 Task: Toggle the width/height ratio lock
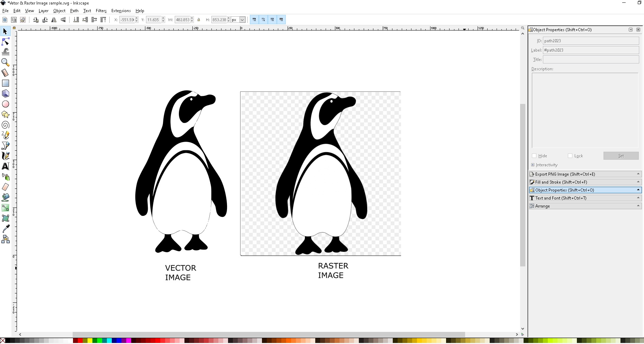point(199,20)
